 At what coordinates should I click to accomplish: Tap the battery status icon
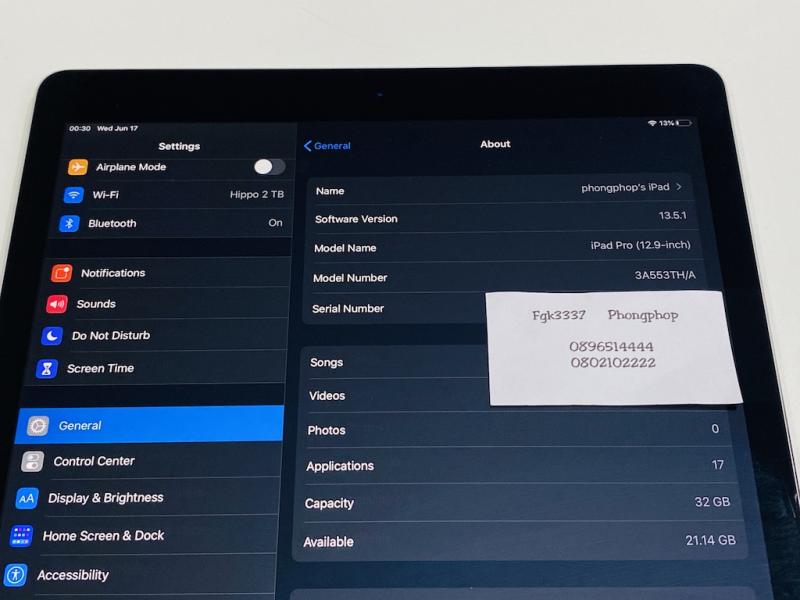(684, 123)
